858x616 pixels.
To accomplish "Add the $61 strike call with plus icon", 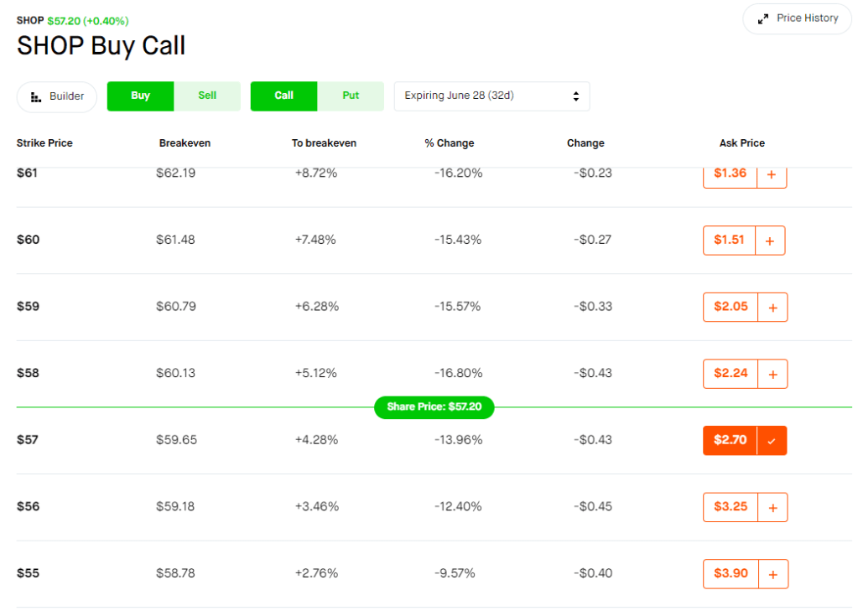I will [772, 175].
